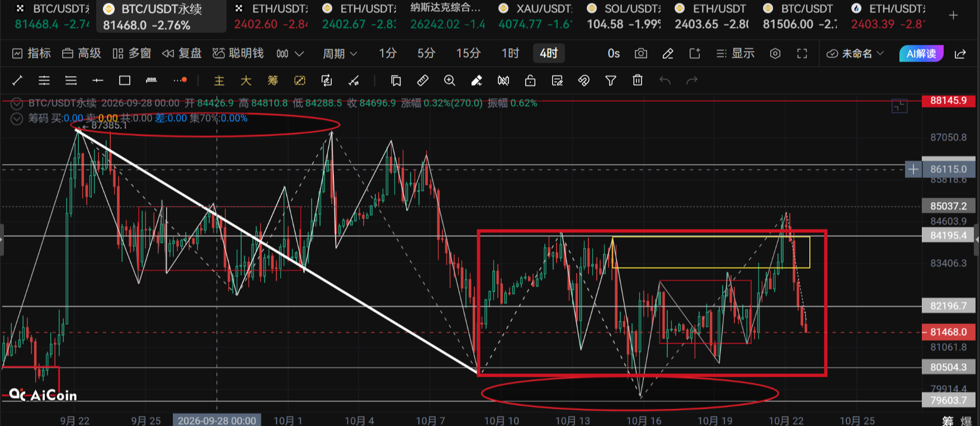Open chart settings hexagon icon
The height and width of the screenshot is (426, 980).
775,53
